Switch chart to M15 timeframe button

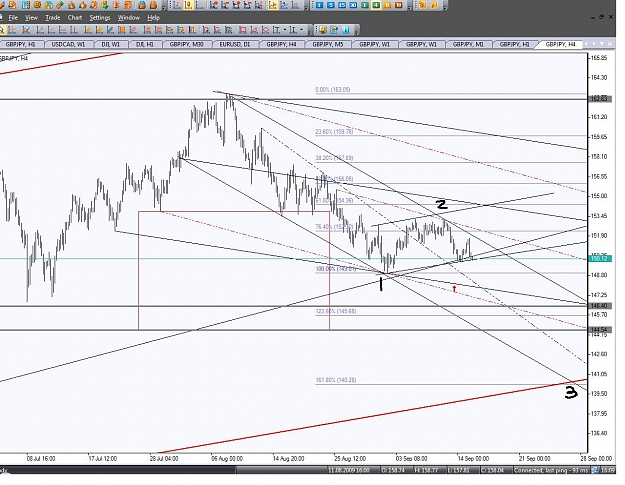pos(342,5)
